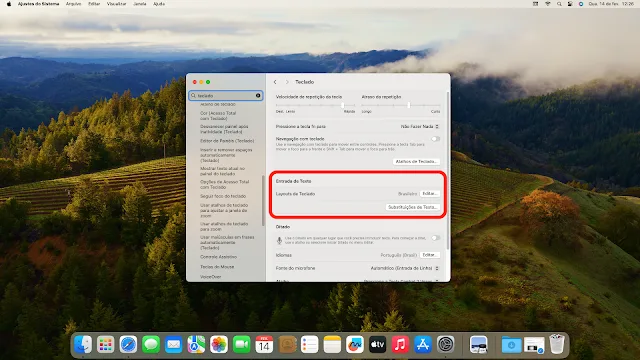This screenshot has height=360, width=640.
Task: Click the teclado search field
Action: 226,96
